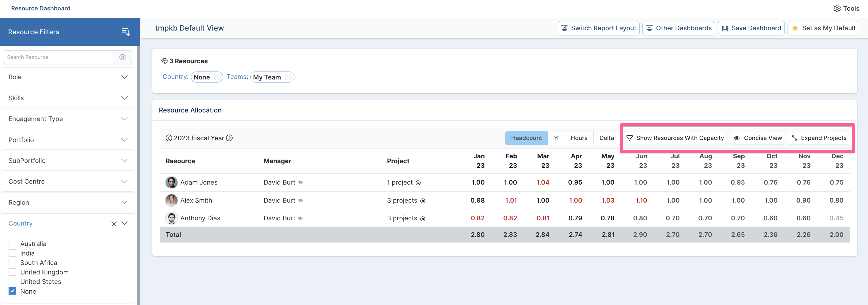The image size is (868, 305).
Task: Click the sidebar vertical scrollbar
Action: pos(138,175)
